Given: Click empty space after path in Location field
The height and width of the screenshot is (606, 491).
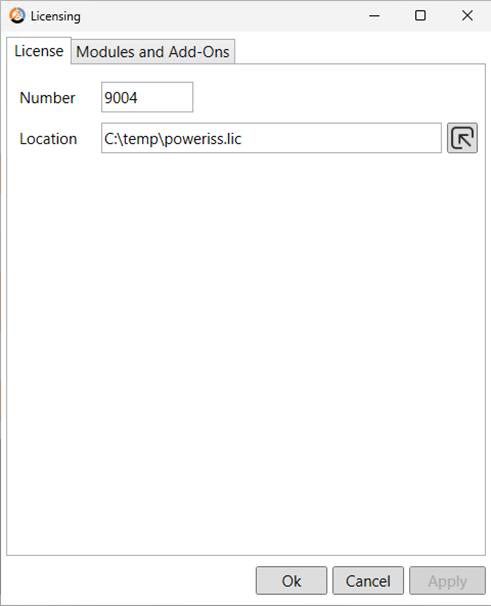Looking at the screenshot, I should coord(340,138).
